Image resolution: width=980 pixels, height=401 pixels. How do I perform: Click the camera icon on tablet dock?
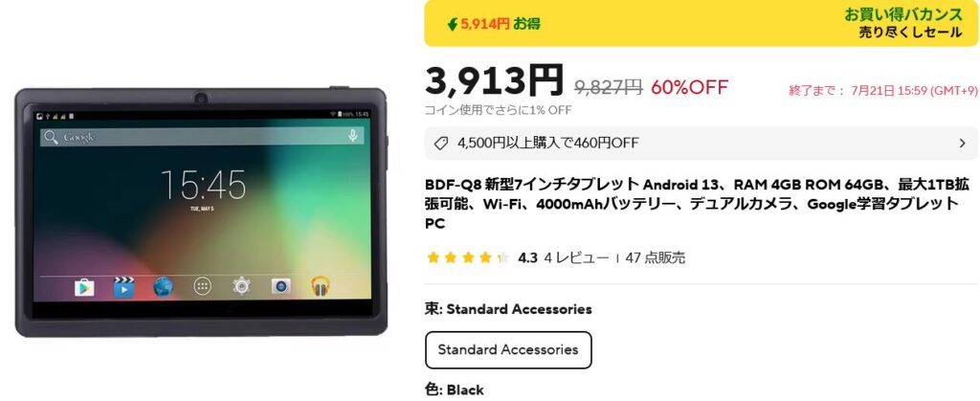[280, 287]
